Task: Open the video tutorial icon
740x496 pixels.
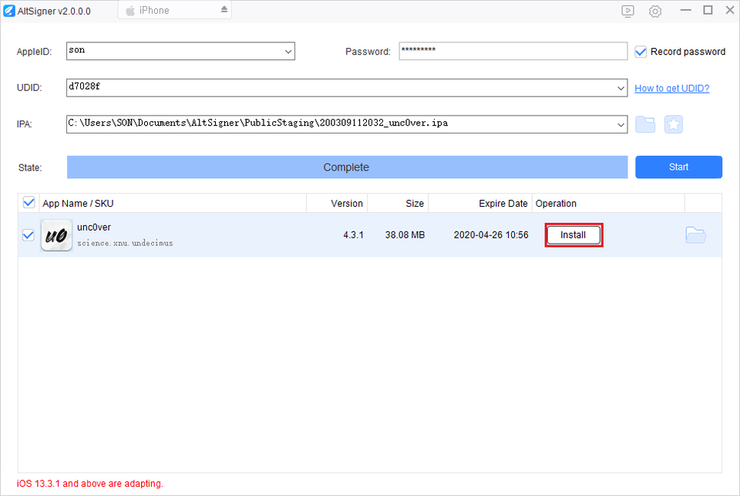Action: tap(628, 11)
